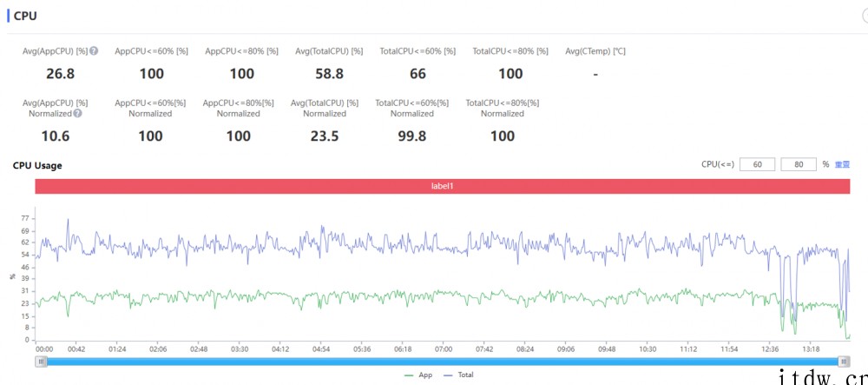The width and height of the screenshot is (868, 385).
Task: Toggle App series in chart legend
Action: click(418, 375)
